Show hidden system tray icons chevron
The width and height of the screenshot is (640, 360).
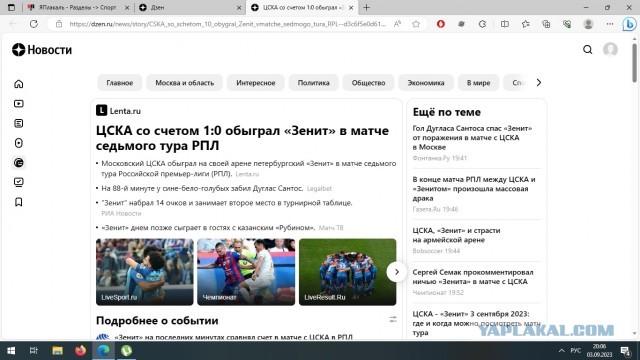pos(562,351)
